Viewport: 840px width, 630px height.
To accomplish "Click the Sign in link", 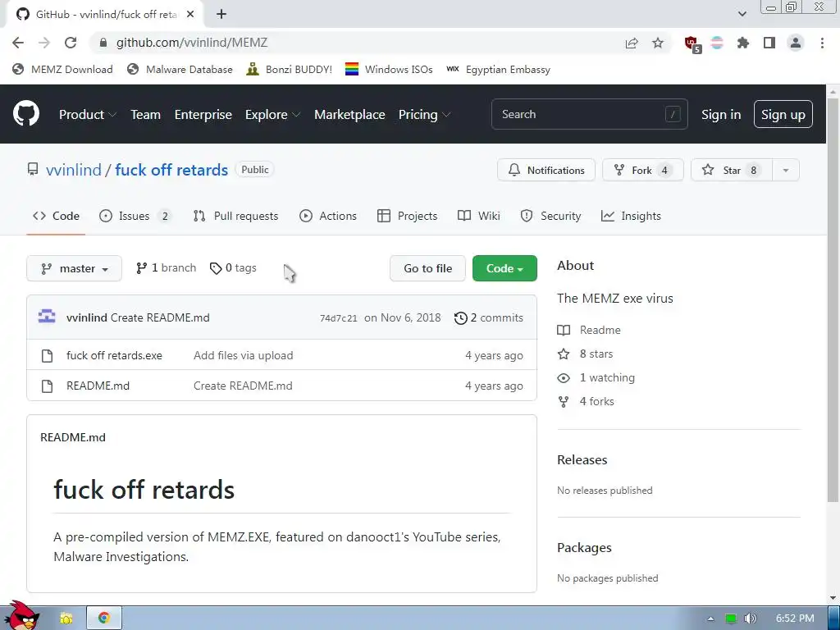I will pyautogui.click(x=721, y=115).
